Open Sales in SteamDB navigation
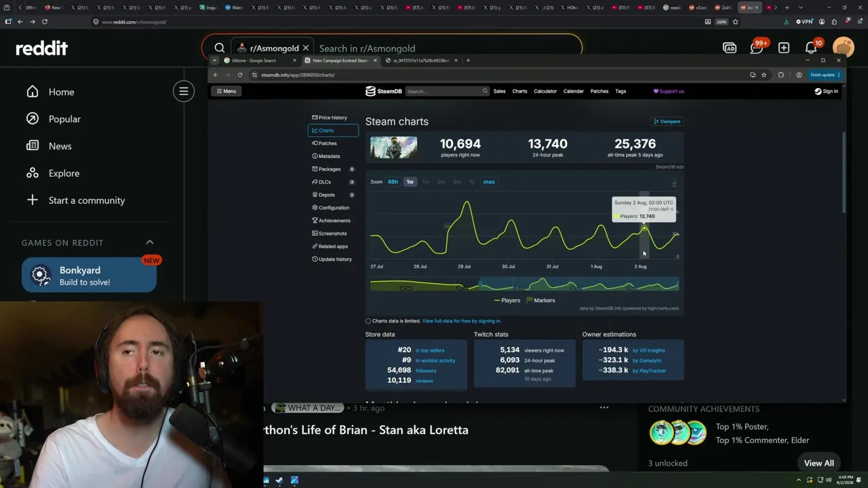Image resolution: width=868 pixels, height=488 pixels. click(x=499, y=91)
